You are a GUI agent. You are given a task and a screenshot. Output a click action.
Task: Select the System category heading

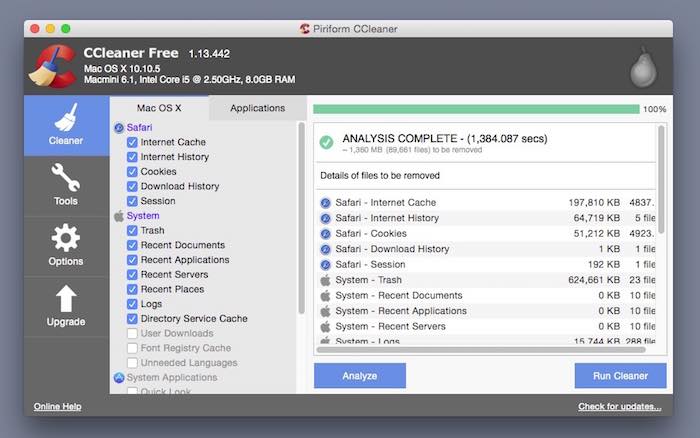(143, 216)
